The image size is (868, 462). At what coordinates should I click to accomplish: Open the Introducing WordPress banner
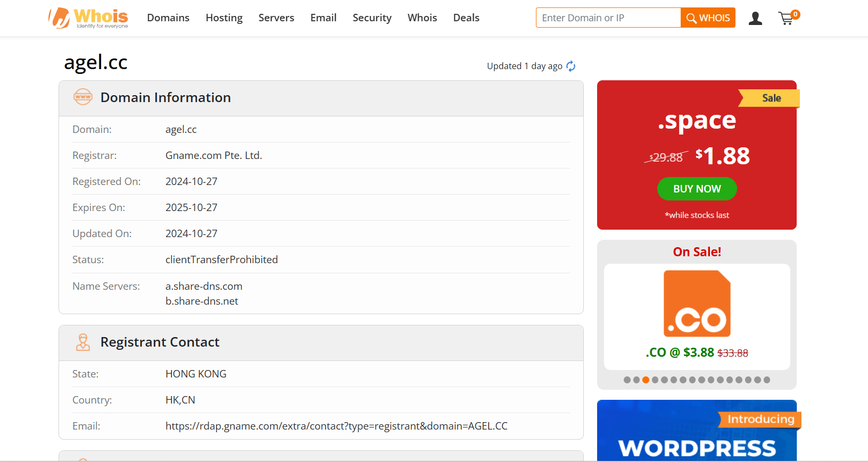[x=697, y=430]
